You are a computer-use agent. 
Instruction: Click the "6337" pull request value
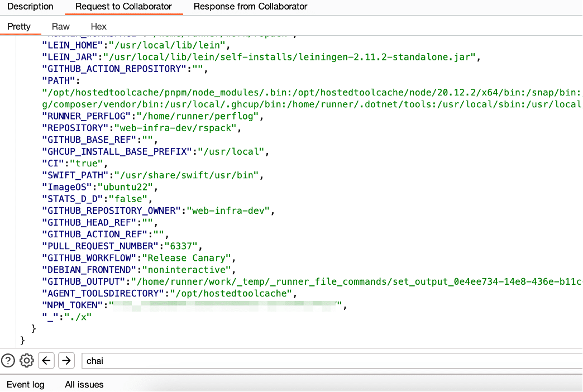(181, 247)
